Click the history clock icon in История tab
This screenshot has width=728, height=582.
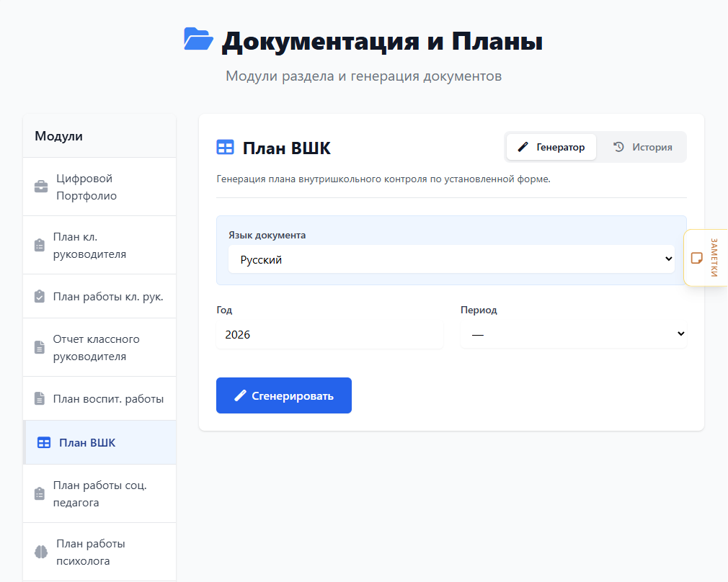(618, 147)
